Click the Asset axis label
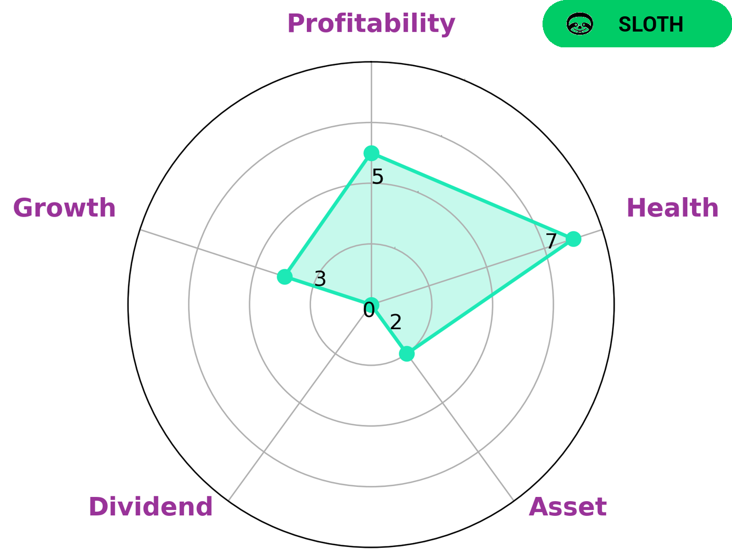Image resolution: width=732 pixels, height=560 pixels. click(x=567, y=507)
